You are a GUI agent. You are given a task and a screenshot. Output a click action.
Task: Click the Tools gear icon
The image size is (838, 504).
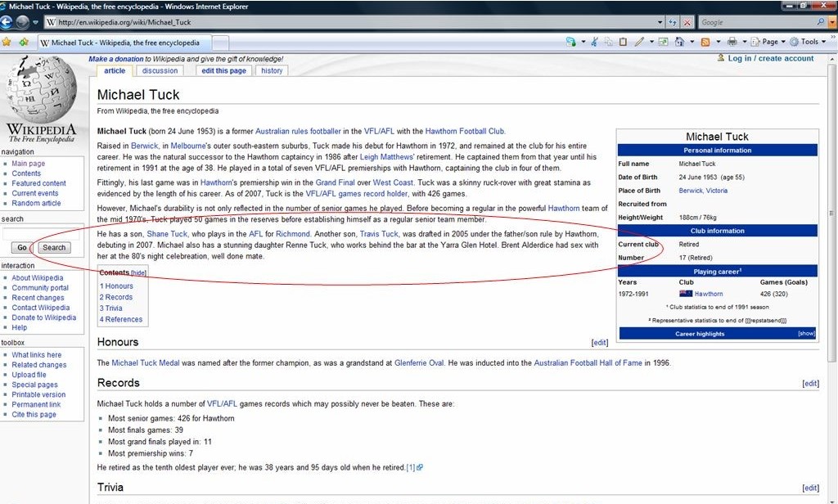click(x=794, y=42)
